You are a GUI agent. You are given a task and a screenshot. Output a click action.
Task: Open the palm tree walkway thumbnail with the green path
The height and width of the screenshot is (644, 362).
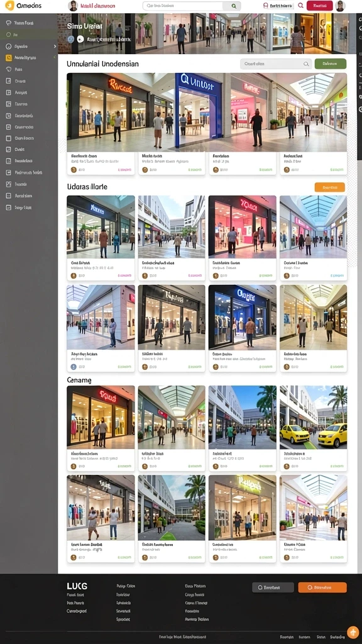click(172, 508)
